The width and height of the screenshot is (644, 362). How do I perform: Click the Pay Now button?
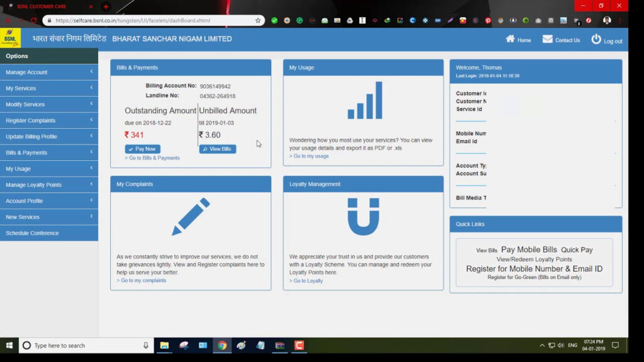click(x=143, y=149)
